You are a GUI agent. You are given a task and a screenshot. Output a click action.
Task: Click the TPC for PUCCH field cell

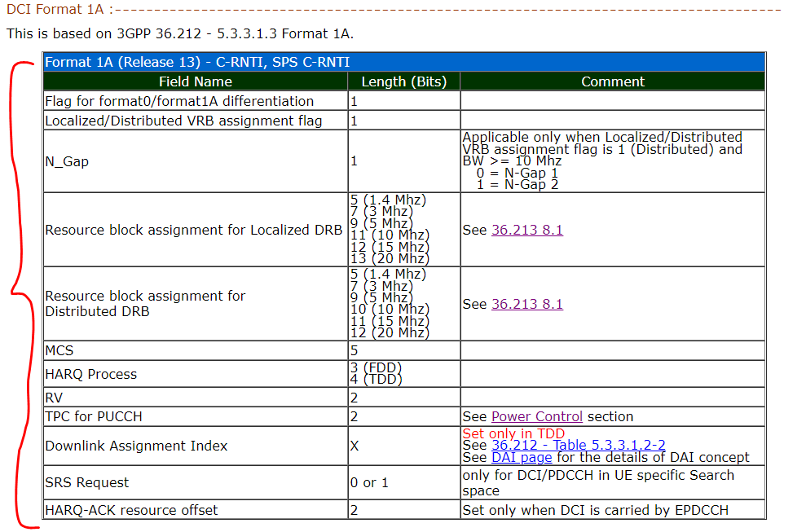95,416
